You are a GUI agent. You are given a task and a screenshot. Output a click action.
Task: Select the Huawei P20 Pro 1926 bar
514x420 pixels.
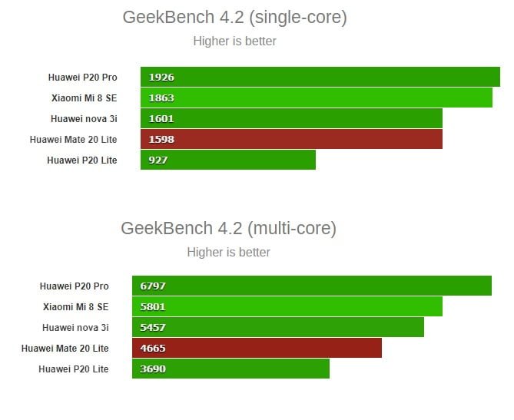320,77
